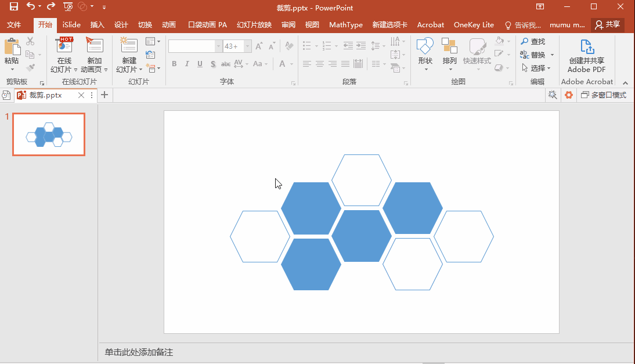Image resolution: width=635 pixels, height=364 pixels.
Task: Expand the font name dropdown arrow
Action: click(218, 46)
